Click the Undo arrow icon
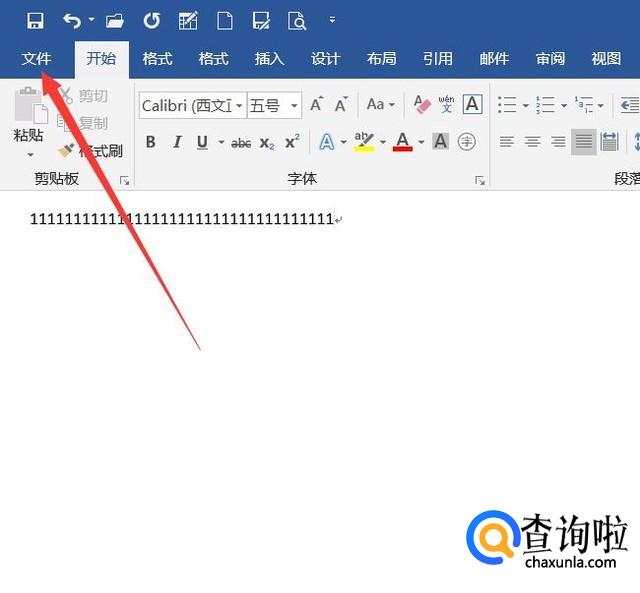The image size is (640, 593). click(72, 20)
